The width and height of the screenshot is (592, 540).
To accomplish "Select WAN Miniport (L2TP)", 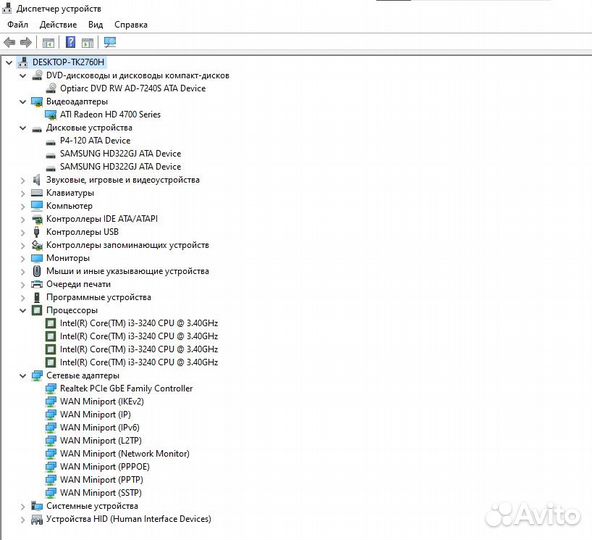I will [101, 441].
